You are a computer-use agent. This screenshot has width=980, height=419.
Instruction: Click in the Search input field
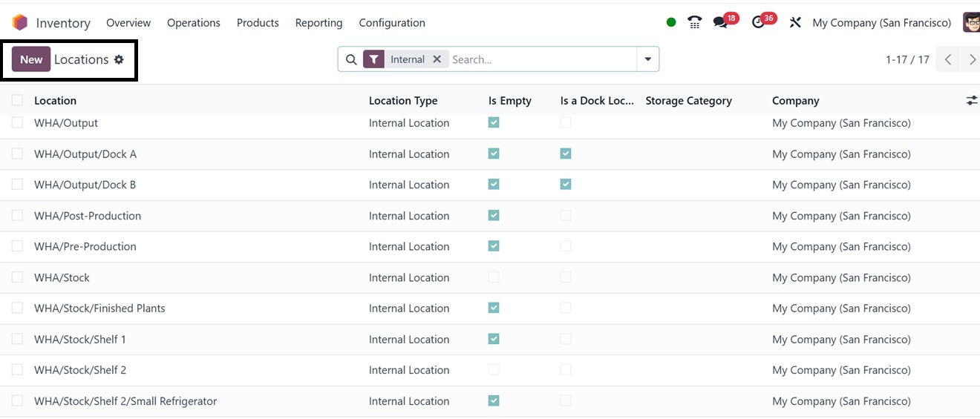tap(542, 59)
